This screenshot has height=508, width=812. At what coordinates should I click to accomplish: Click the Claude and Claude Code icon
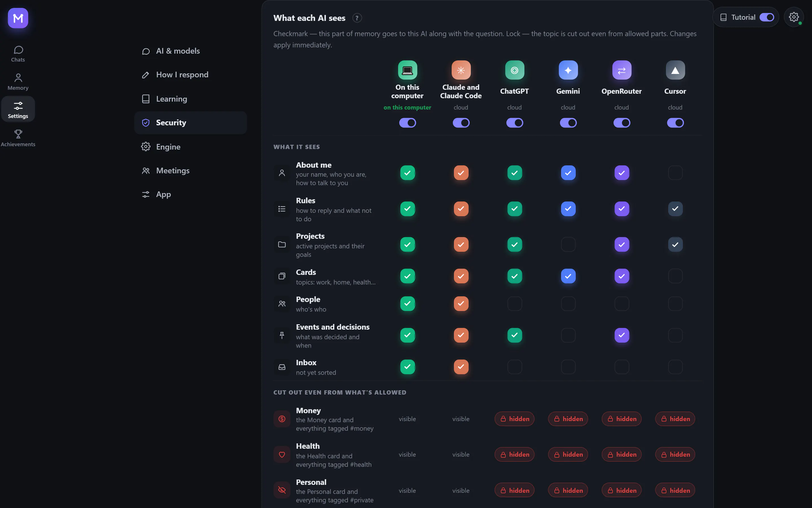coord(461,70)
